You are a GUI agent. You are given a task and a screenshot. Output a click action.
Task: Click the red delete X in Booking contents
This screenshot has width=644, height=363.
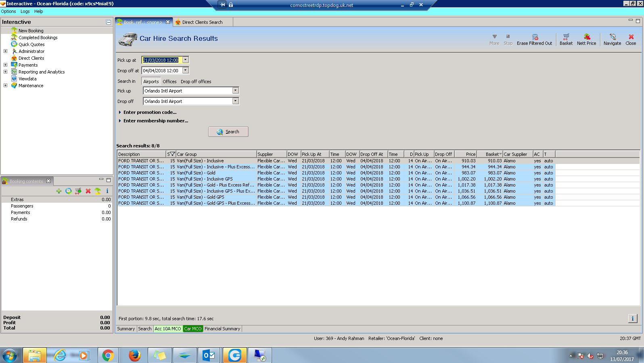(88, 191)
